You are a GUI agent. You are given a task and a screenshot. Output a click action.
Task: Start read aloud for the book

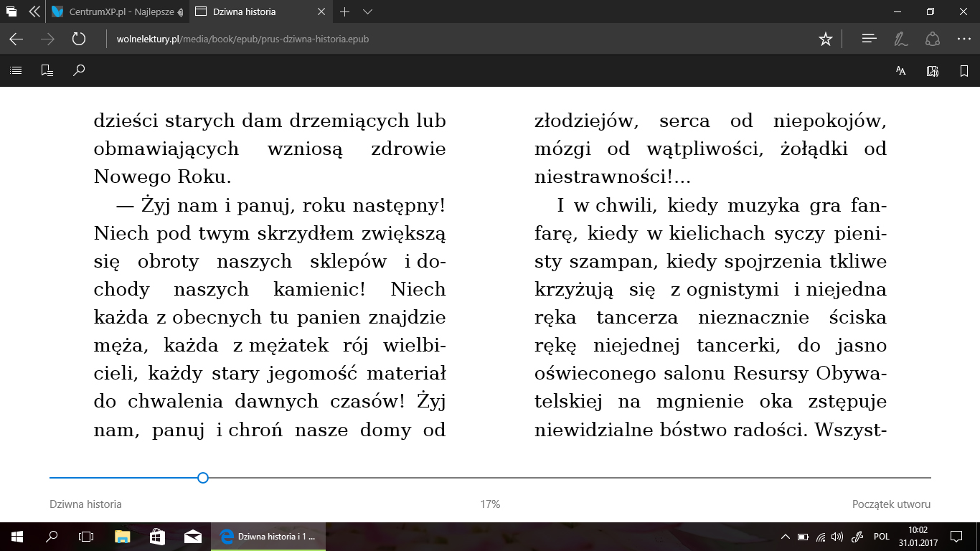(933, 70)
